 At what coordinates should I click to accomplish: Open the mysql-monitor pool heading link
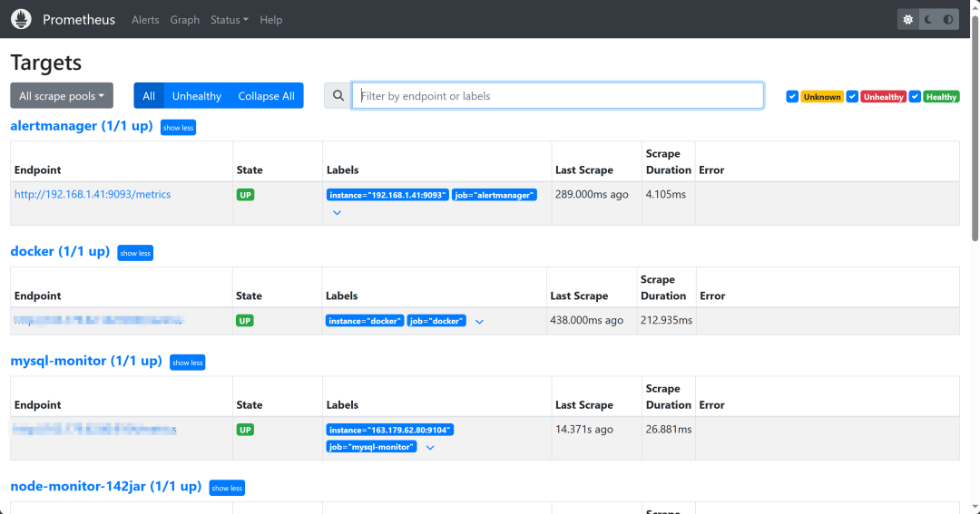tap(86, 361)
